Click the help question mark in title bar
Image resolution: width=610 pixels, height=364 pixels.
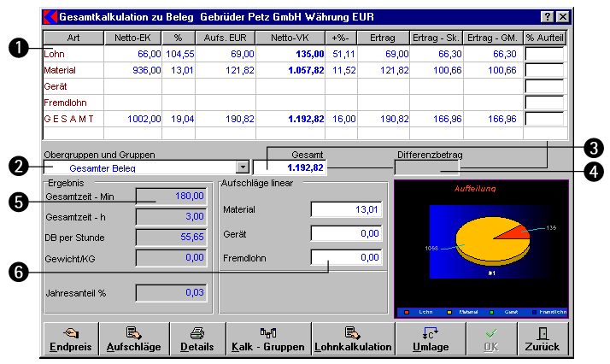(547, 17)
